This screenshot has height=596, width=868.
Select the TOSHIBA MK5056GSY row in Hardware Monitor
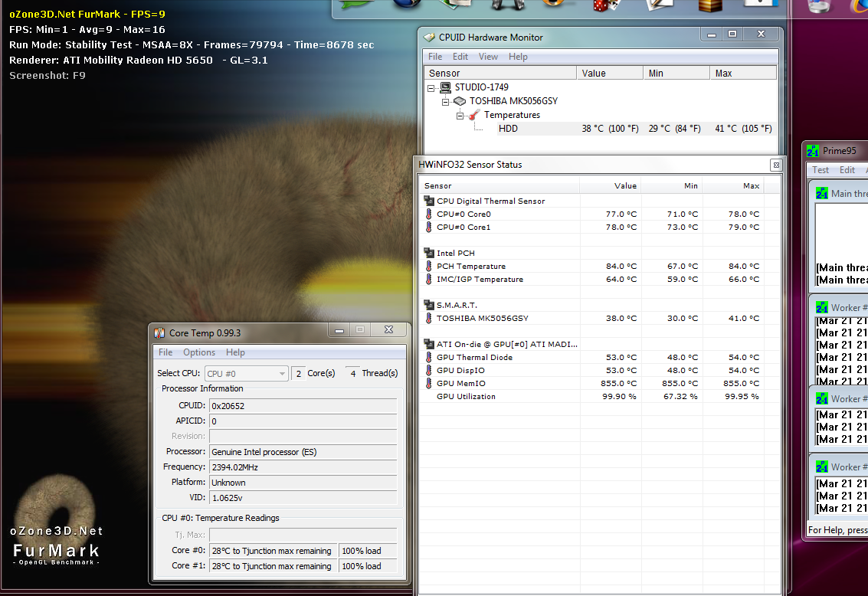pos(600,100)
